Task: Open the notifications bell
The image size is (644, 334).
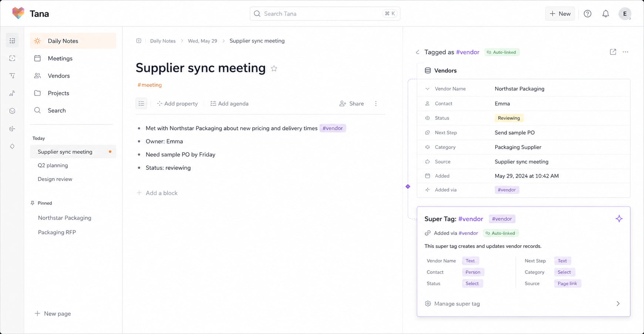Action: tap(606, 14)
